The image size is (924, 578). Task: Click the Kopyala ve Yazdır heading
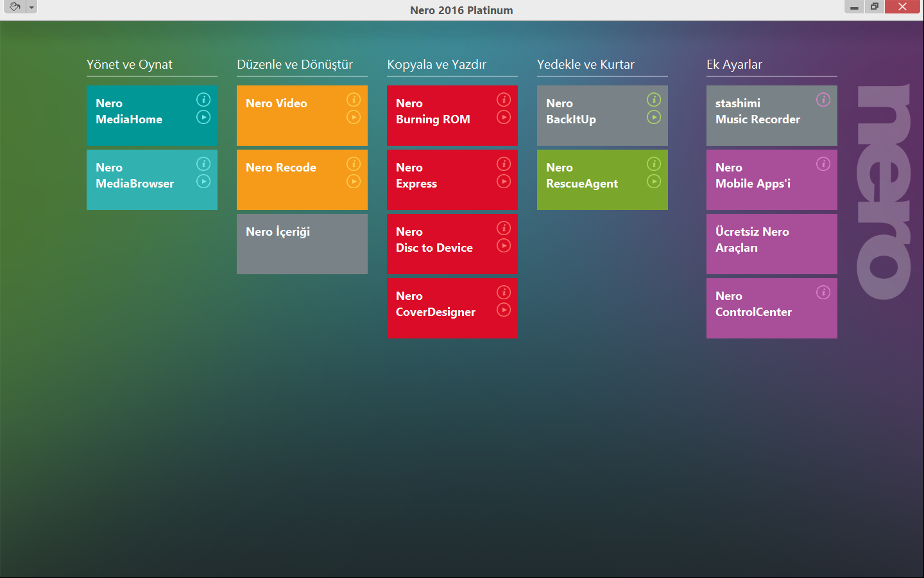point(437,64)
